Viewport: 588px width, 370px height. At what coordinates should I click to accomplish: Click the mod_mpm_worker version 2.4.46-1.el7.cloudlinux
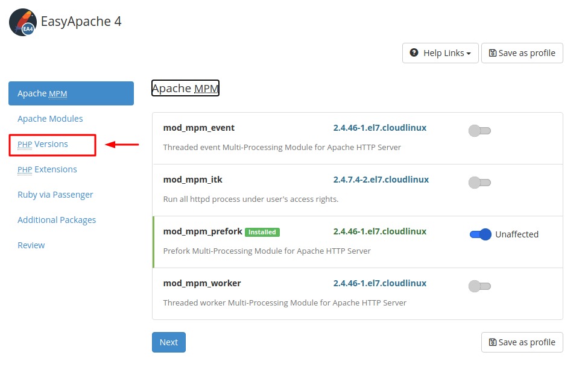[380, 283]
